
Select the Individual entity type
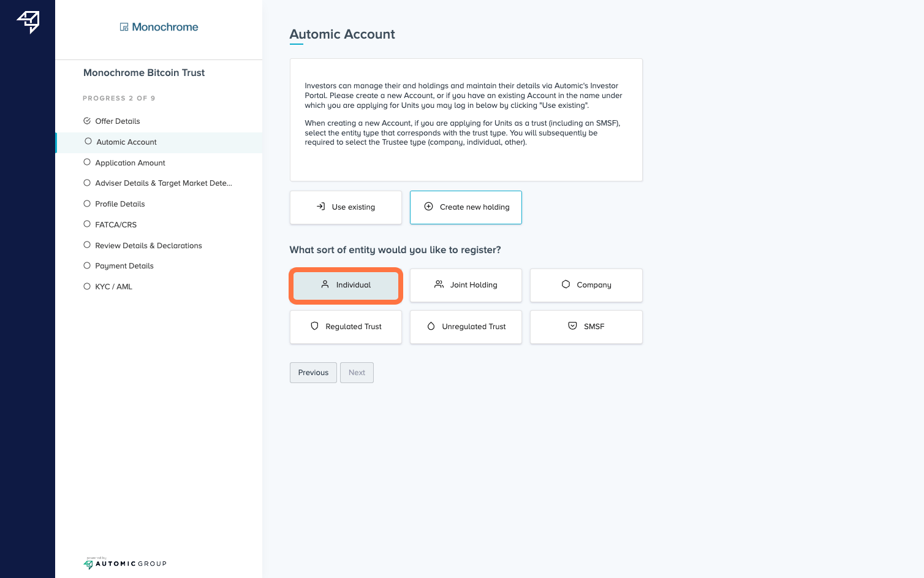tap(346, 285)
